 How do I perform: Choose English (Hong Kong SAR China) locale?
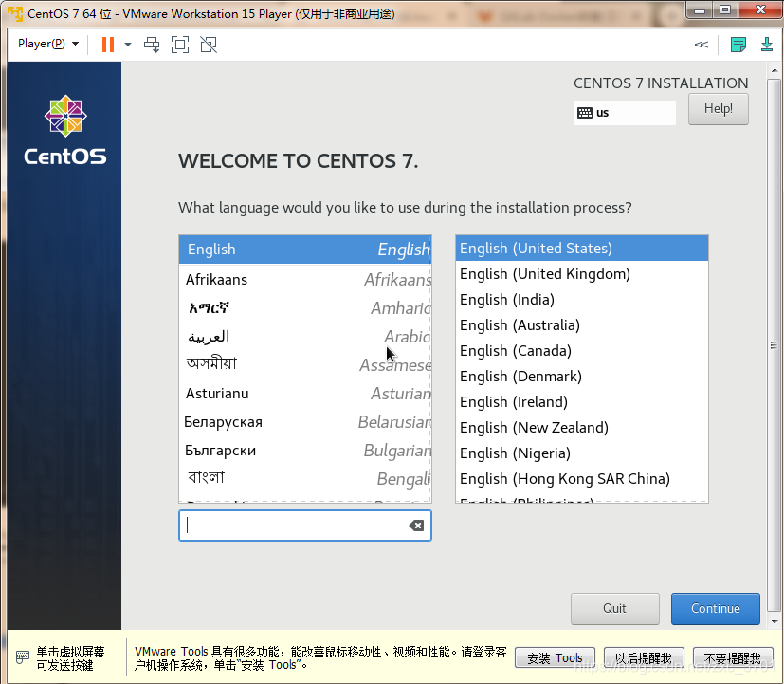(582, 478)
